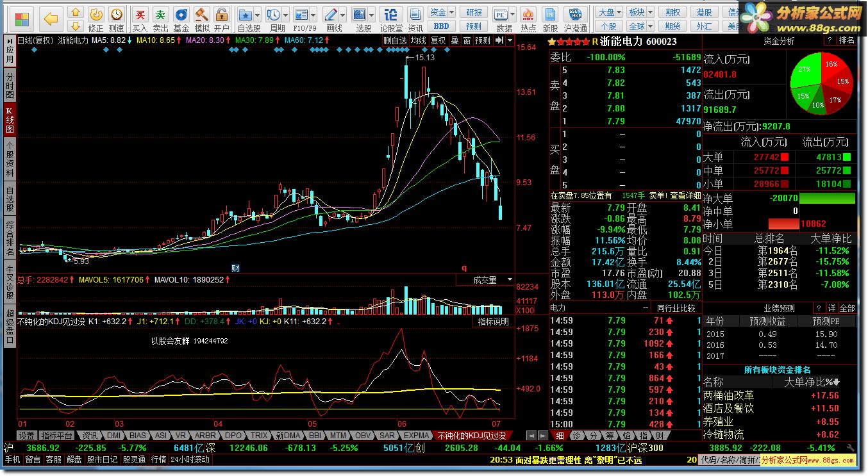
Task: Open the 新股 IPO icon
Action: [550, 19]
